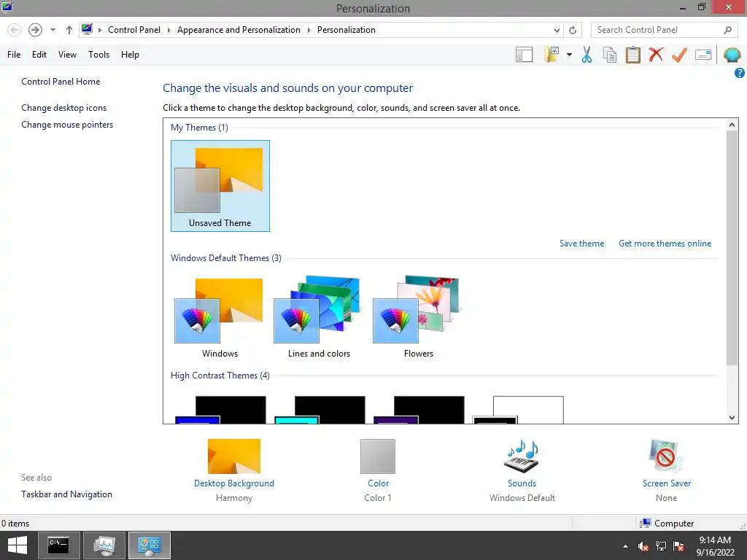Expand the root breadcrumb chevron before Control Panel
Viewport: 747px width, 560px height.
[x=99, y=30]
